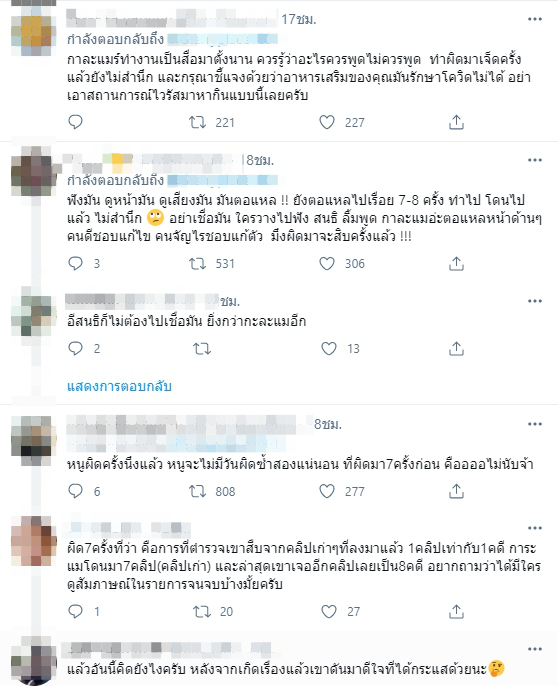Open replies on tweet with 3 comments
Viewport: 558px width, 686px height.
pyautogui.click(x=75, y=263)
